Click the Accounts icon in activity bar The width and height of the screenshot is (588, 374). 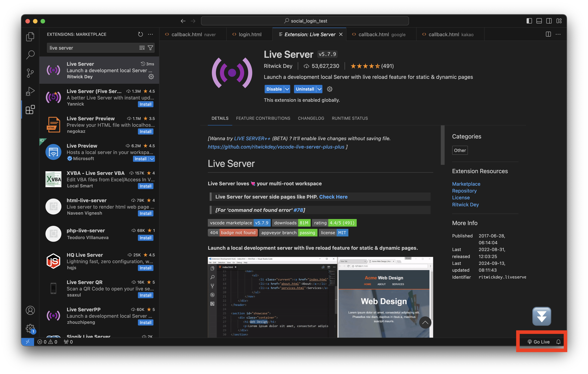coord(30,310)
